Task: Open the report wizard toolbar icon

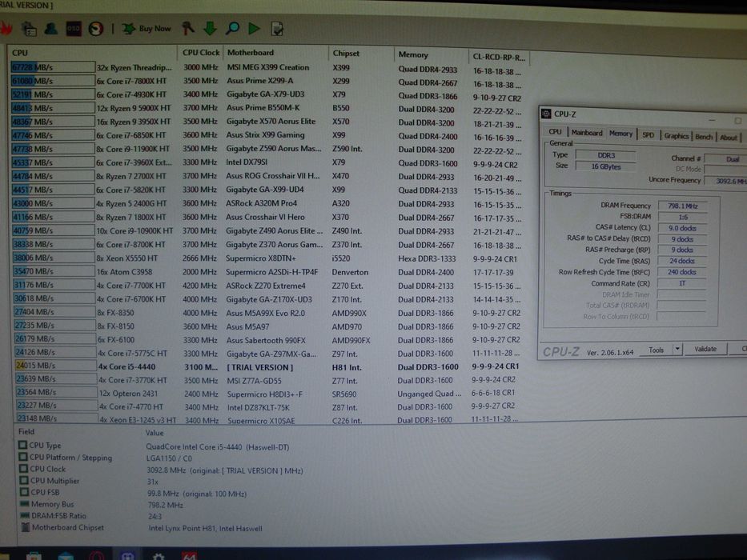Action: pyautogui.click(x=29, y=29)
